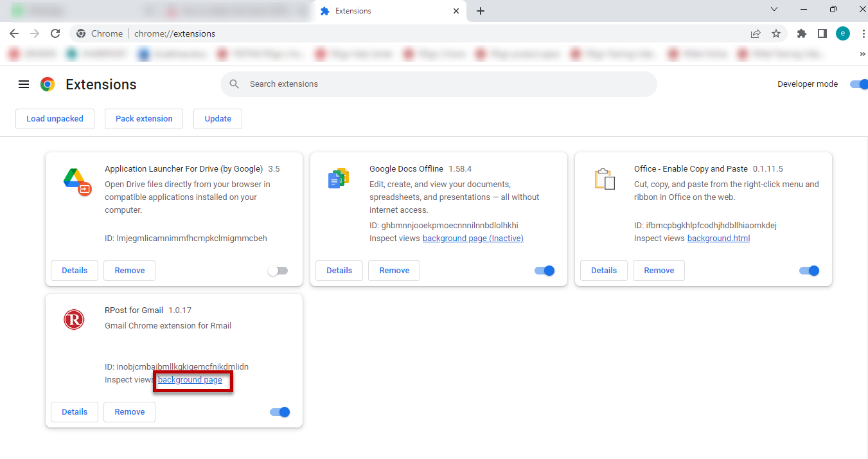Click the Application Launcher ID text

point(186,239)
